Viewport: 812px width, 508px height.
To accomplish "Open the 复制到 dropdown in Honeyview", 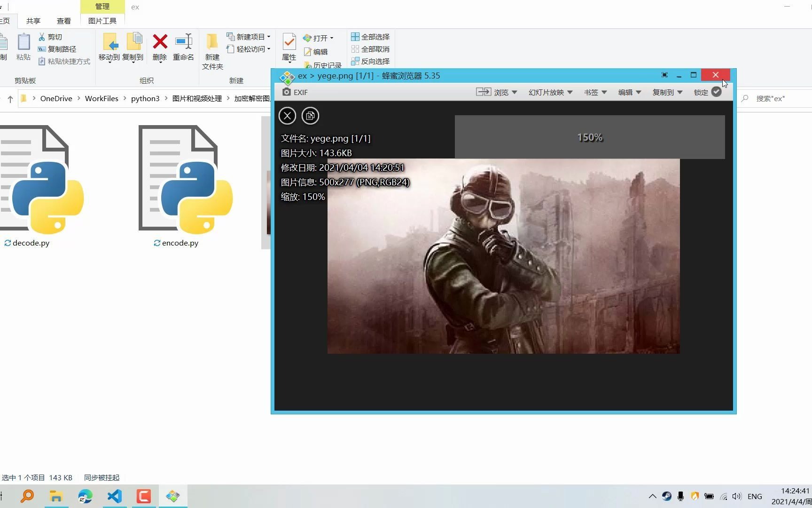I will [667, 92].
